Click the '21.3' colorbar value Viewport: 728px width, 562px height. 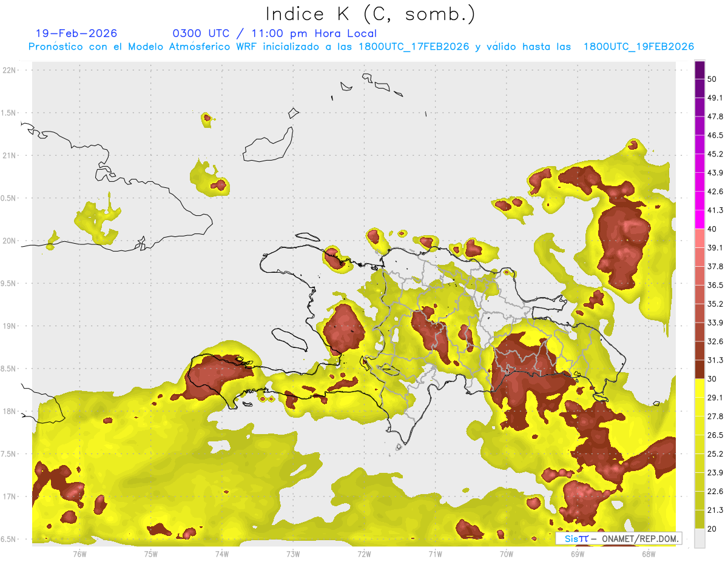pos(715,510)
